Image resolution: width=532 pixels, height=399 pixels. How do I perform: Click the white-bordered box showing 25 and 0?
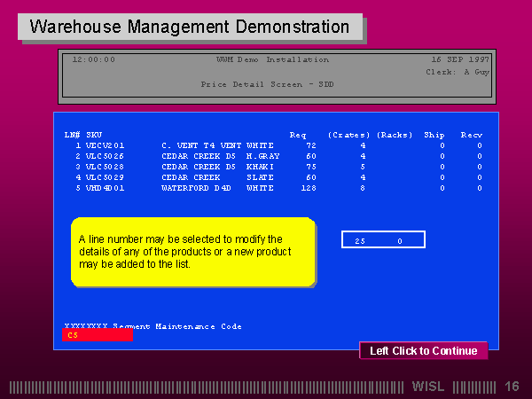[383, 239]
